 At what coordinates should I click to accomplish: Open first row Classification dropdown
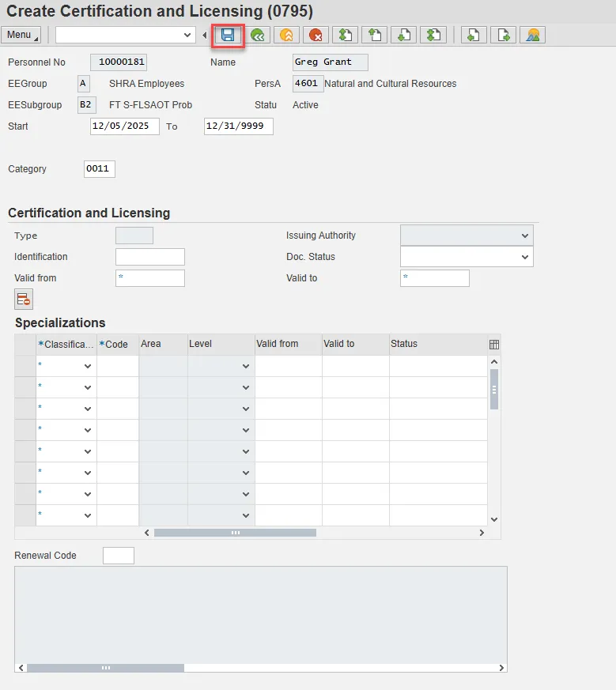tap(87, 367)
